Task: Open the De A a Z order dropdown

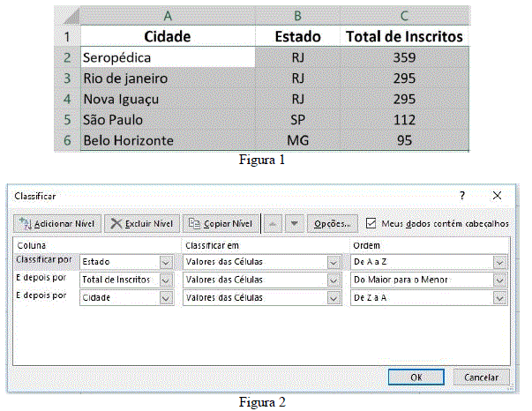Action: [499, 262]
